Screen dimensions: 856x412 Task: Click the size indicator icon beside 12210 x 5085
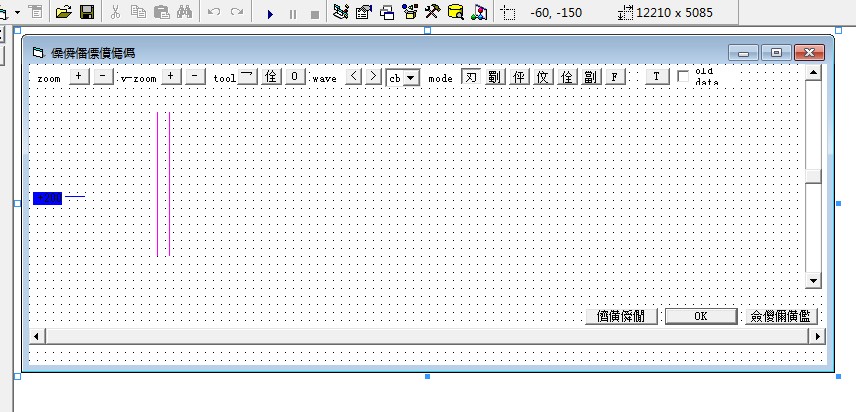(x=626, y=13)
